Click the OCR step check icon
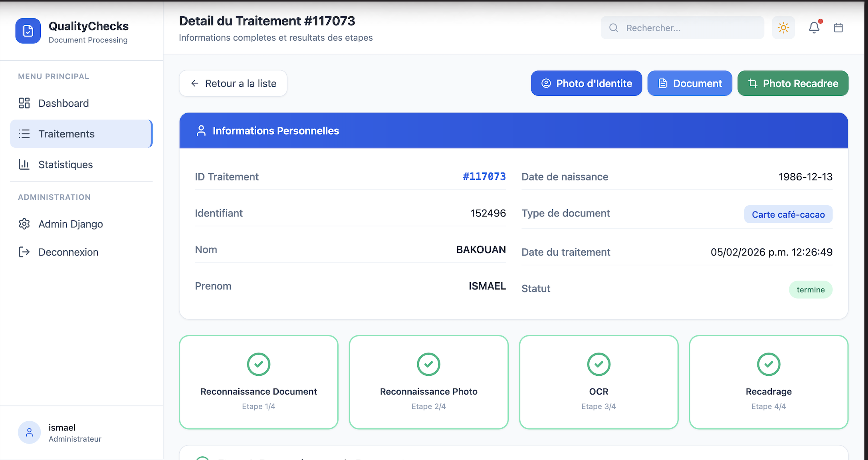This screenshot has width=868, height=460. (x=598, y=364)
